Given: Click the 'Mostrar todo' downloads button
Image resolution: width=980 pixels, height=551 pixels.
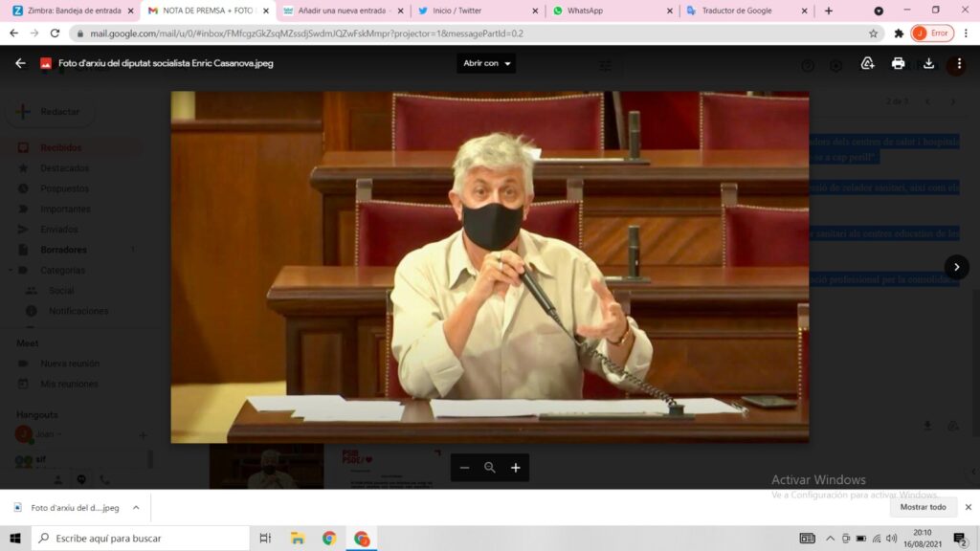Looking at the screenshot, I should coord(924,507).
